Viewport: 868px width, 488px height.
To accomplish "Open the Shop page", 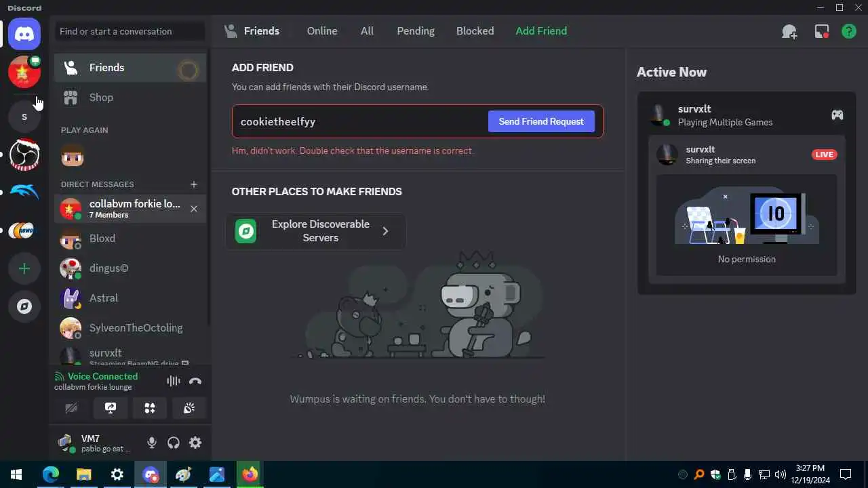I will (130, 98).
